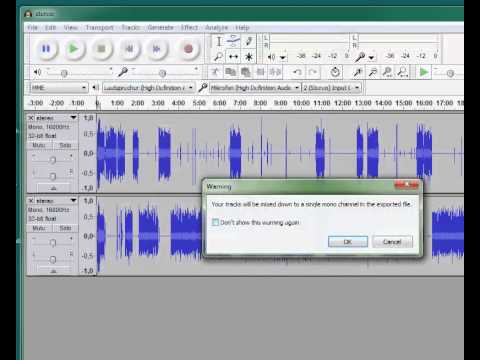The height and width of the screenshot is (360, 480).
Task: Solo the second audio track
Action: tap(65, 228)
